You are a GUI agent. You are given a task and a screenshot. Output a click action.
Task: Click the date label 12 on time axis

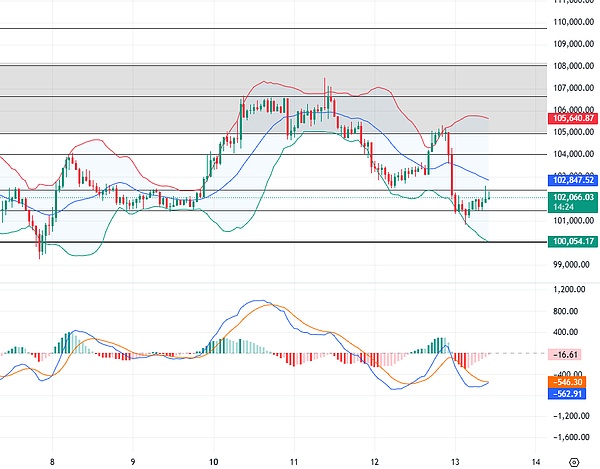[374, 461]
